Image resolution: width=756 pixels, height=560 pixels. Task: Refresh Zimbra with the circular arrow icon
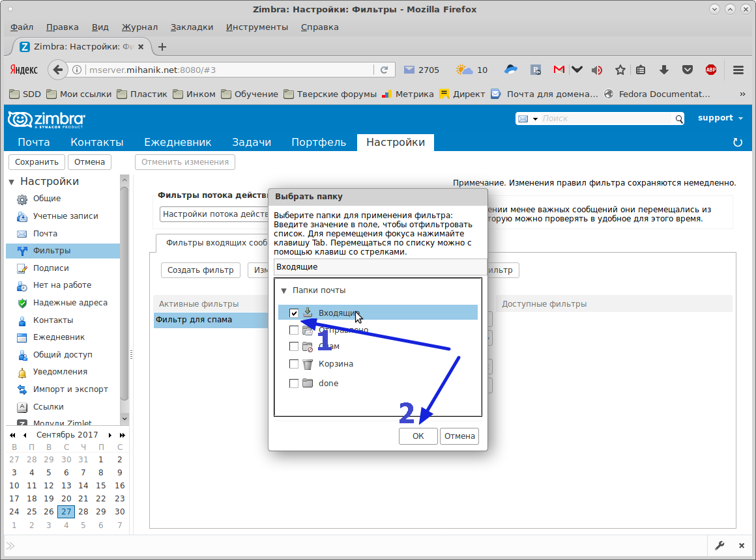(738, 142)
